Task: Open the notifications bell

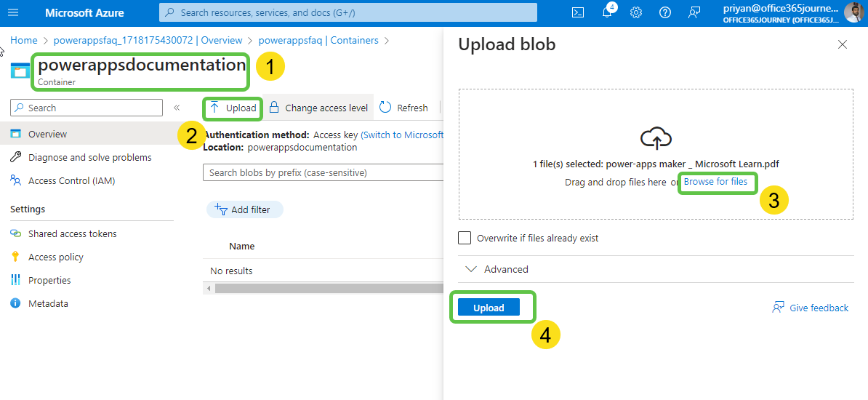Action: tap(608, 12)
